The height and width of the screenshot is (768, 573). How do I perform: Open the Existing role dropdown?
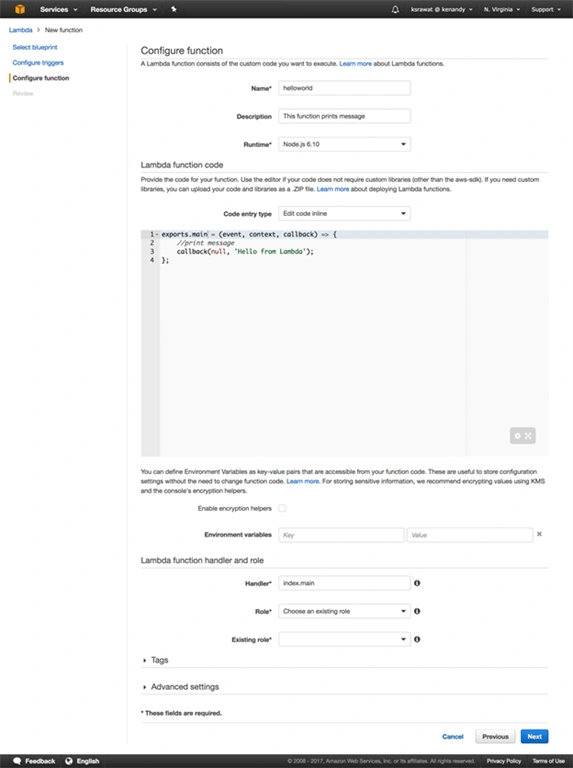point(344,639)
